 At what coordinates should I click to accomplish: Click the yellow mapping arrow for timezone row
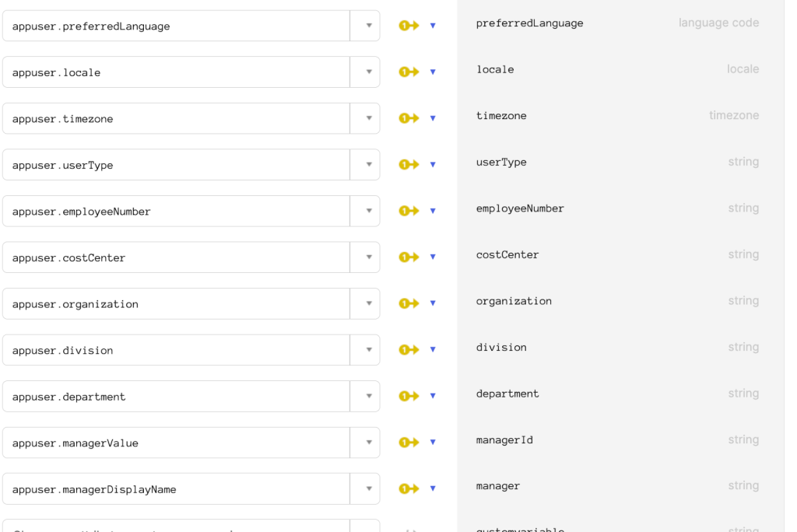(x=409, y=118)
